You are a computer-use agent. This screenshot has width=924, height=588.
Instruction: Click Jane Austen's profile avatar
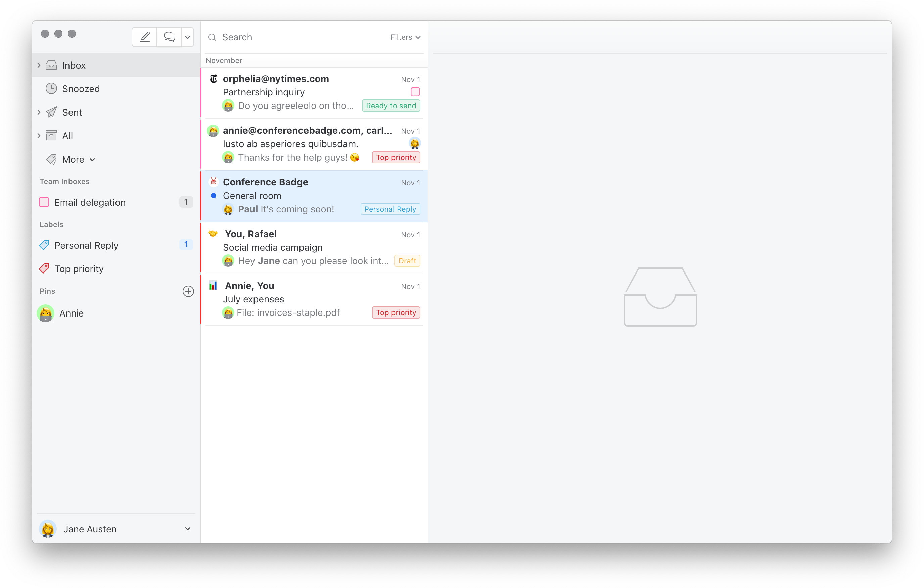click(x=48, y=529)
